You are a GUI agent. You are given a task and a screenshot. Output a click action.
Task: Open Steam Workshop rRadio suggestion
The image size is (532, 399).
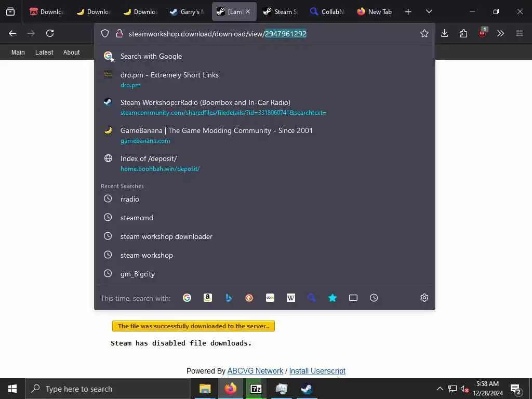pos(264,107)
